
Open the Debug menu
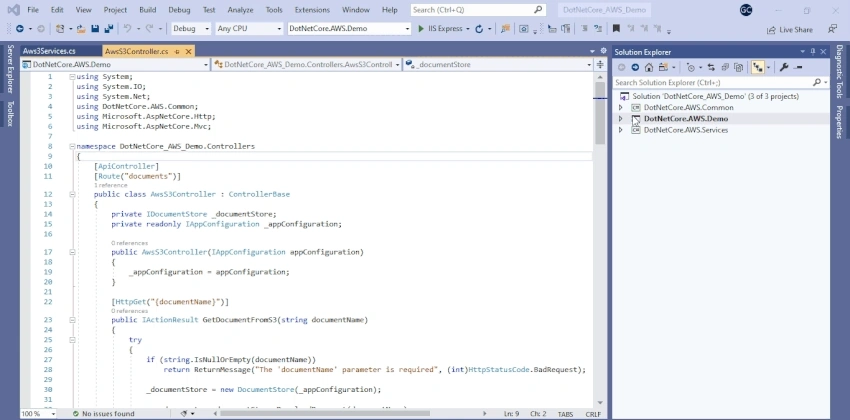179,10
